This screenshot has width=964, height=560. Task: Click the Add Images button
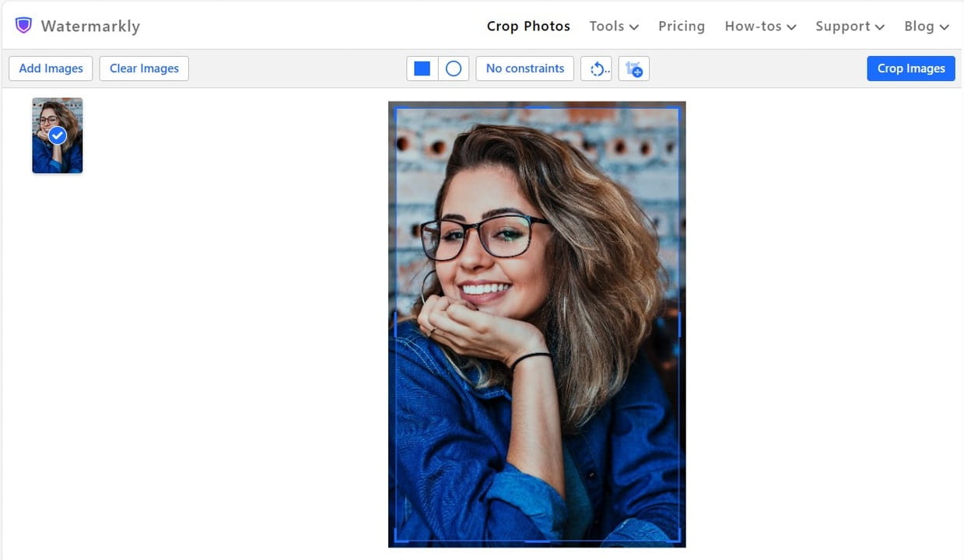tap(51, 68)
